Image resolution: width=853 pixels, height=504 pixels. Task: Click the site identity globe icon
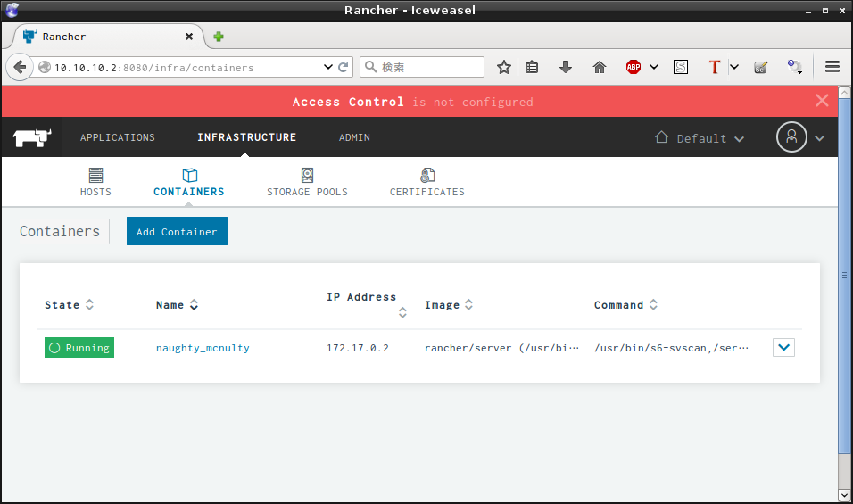45,67
